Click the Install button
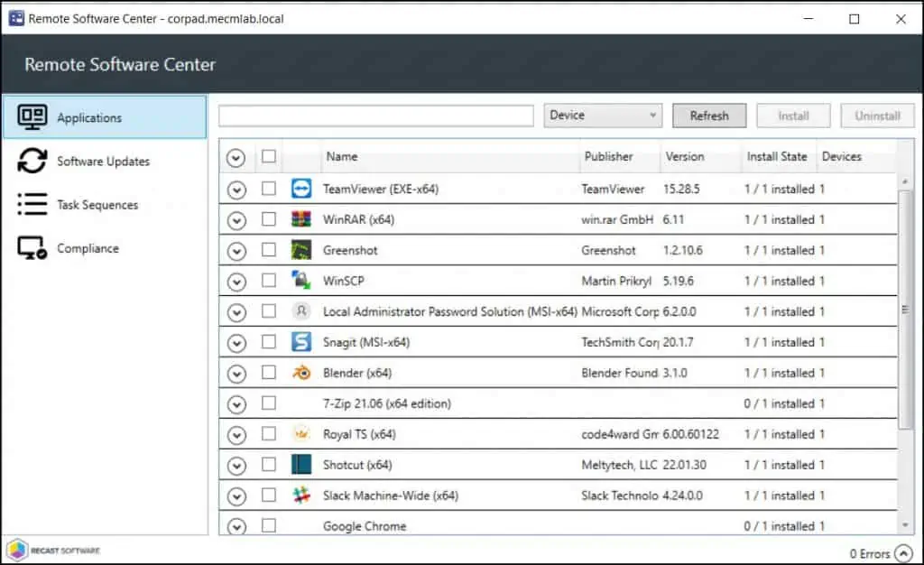 click(793, 116)
